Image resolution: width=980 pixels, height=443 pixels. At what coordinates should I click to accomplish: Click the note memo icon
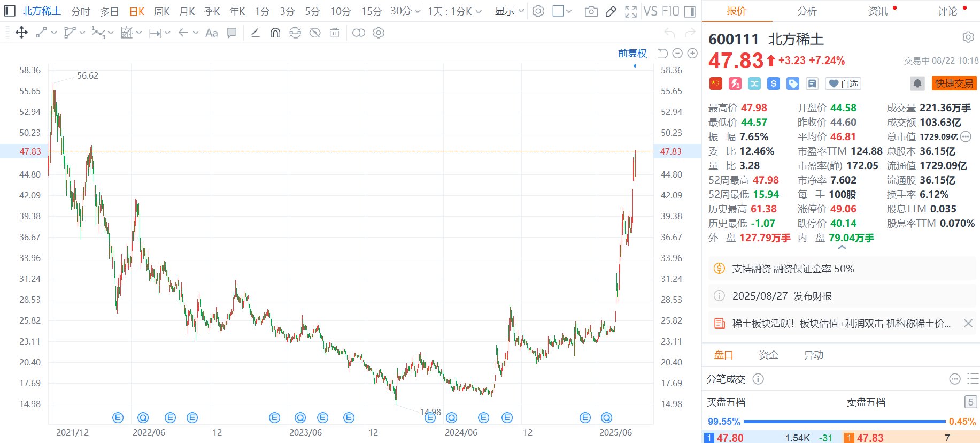click(812, 83)
